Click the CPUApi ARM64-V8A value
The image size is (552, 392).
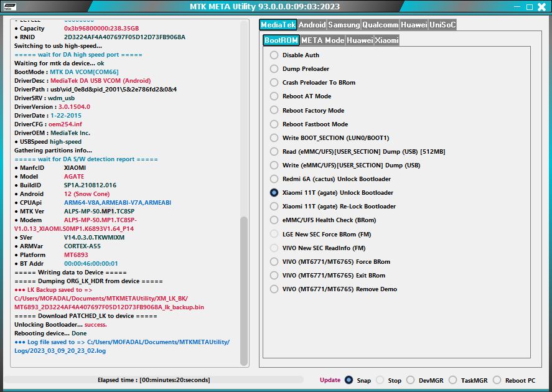click(x=118, y=203)
